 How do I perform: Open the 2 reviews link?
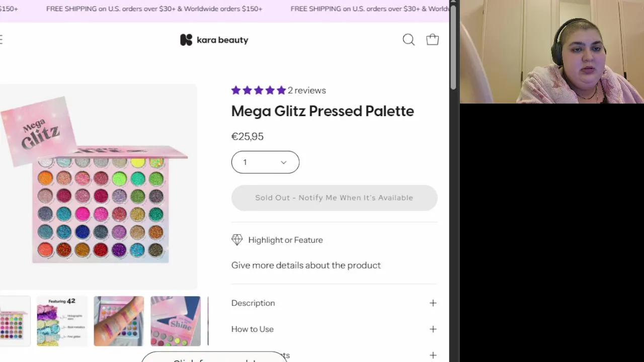pyautogui.click(x=307, y=90)
